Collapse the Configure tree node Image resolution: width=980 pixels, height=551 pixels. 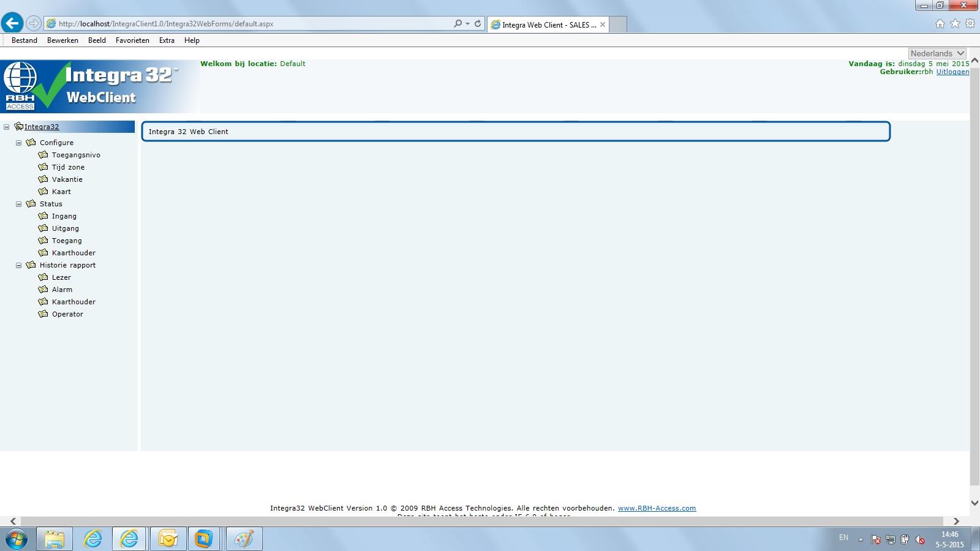pos(18,143)
